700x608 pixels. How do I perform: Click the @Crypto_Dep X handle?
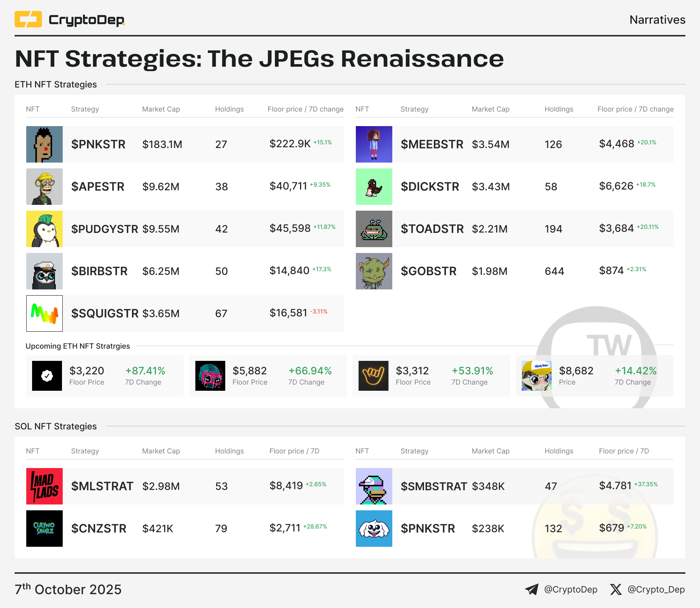pos(656,589)
